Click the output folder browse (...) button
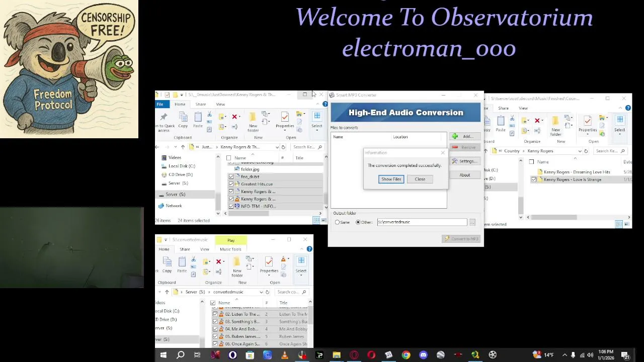Image resolution: width=644 pixels, height=362 pixels. pyautogui.click(x=472, y=222)
